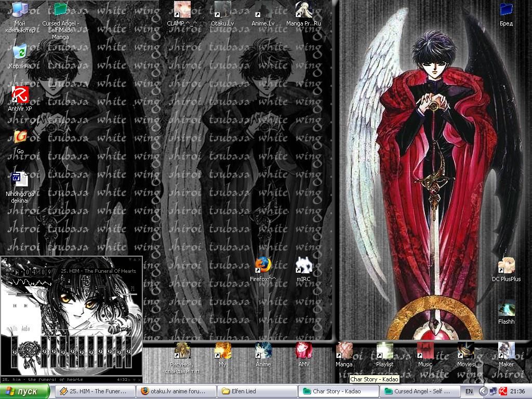The width and height of the screenshot is (532, 399).
Task: Toggle the equalizer Auto button
Action: point(25,328)
